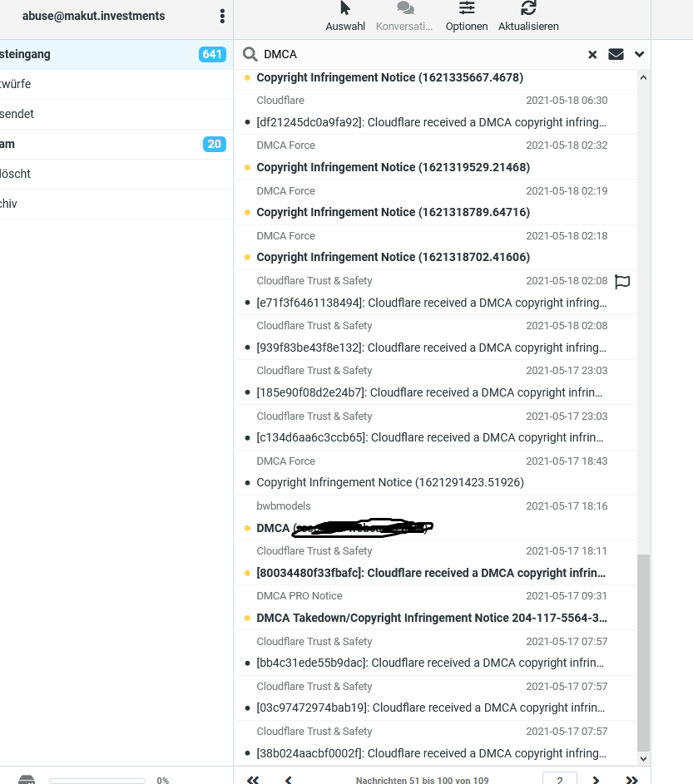Go to next page of messages
This screenshot has height=784, width=693.
596,780
